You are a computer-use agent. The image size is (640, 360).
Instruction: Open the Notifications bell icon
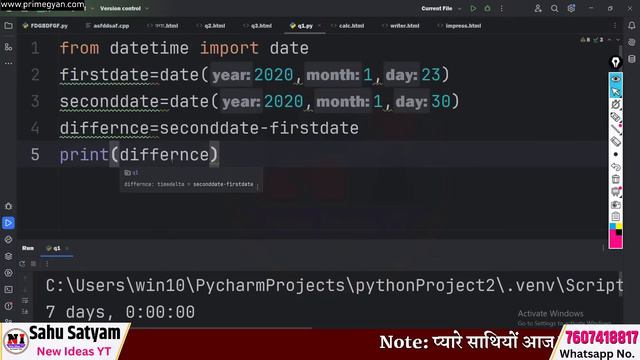coord(631,26)
